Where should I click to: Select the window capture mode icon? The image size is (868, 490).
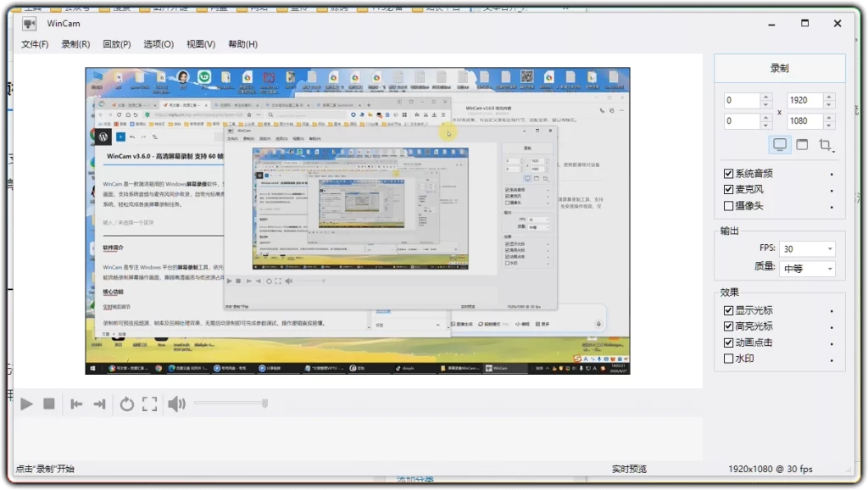pos(803,144)
